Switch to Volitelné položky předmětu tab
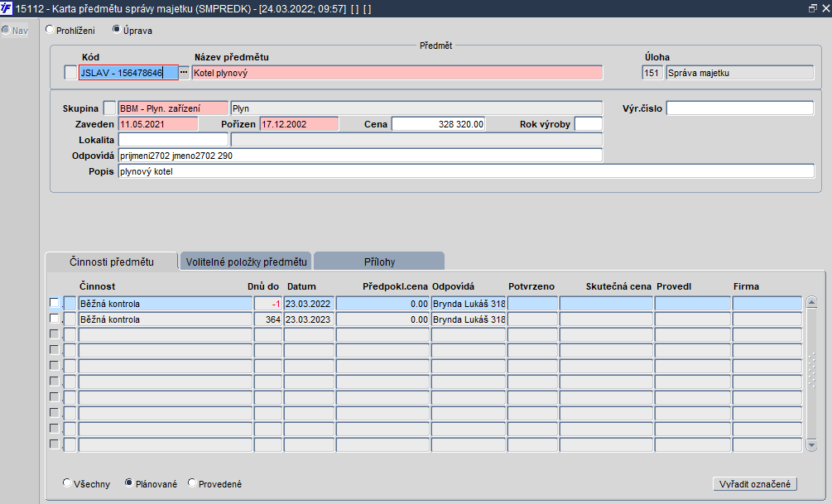The image size is (832, 504). (246, 262)
